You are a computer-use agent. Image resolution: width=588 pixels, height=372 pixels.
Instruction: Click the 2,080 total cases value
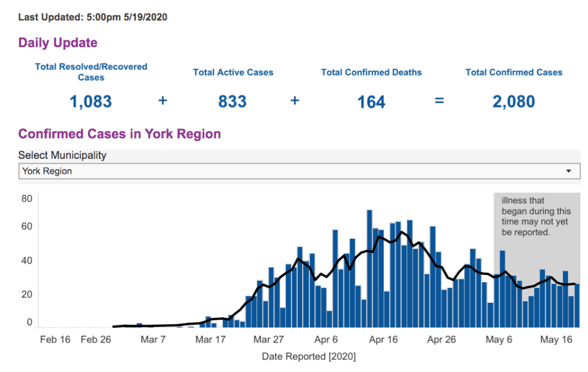(514, 102)
